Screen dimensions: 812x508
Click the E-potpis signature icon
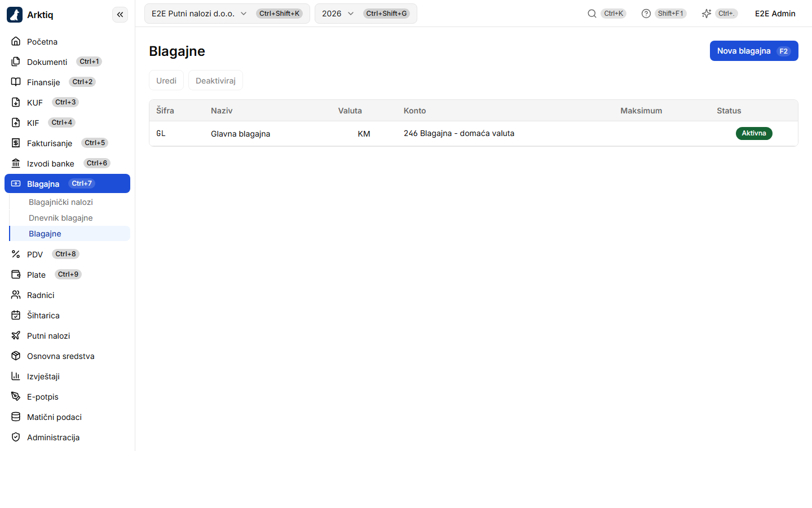click(x=16, y=396)
